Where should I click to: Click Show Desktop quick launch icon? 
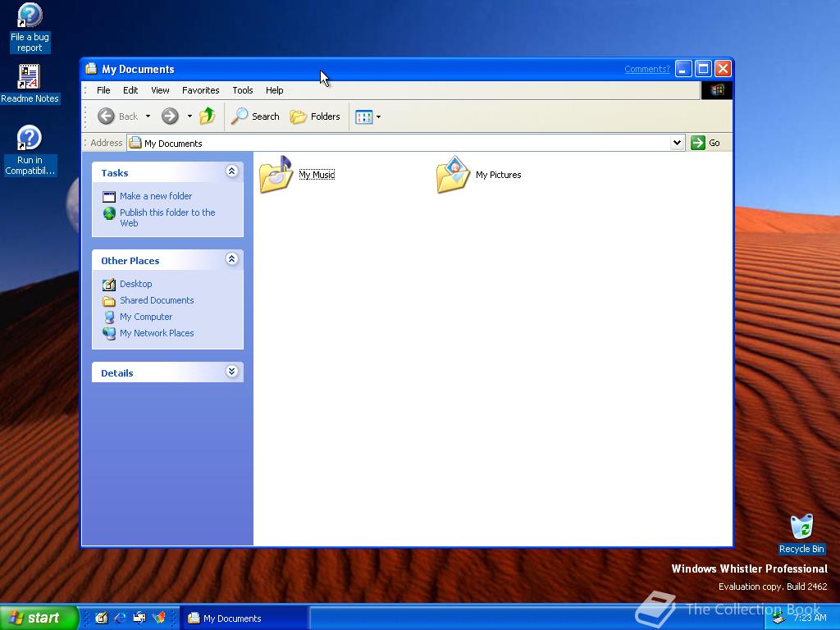(x=101, y=618)
